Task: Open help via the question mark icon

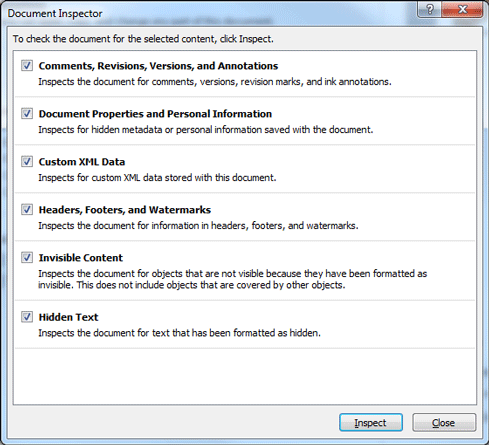Action: pyautogui.click(x=429, y=9)
